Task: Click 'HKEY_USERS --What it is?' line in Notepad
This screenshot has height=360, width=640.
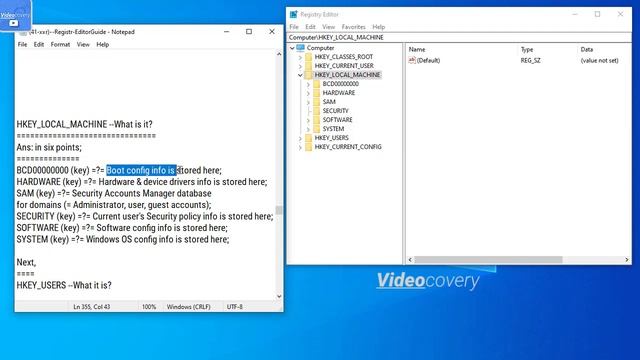Action: (x=64, y=285)
